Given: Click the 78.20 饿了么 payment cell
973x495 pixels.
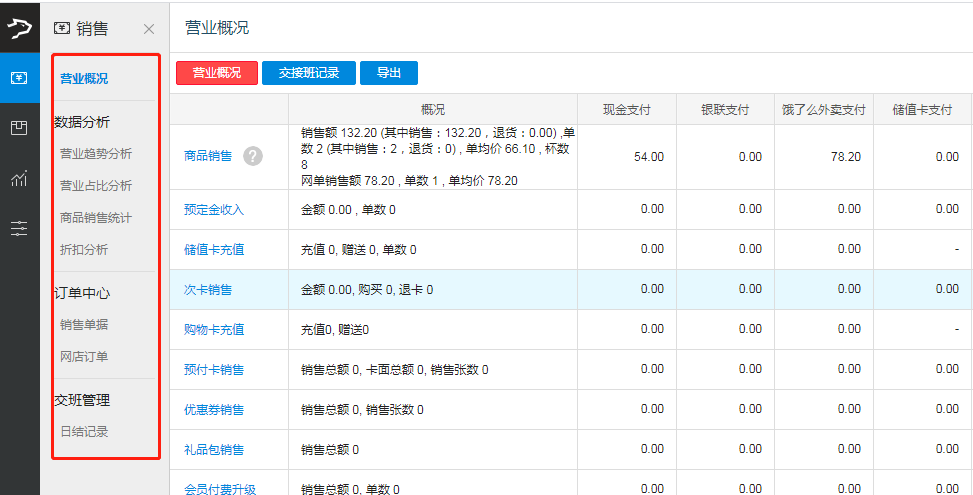Looking at the screenshot, I should pyautogui.click(x=824, y=157).
